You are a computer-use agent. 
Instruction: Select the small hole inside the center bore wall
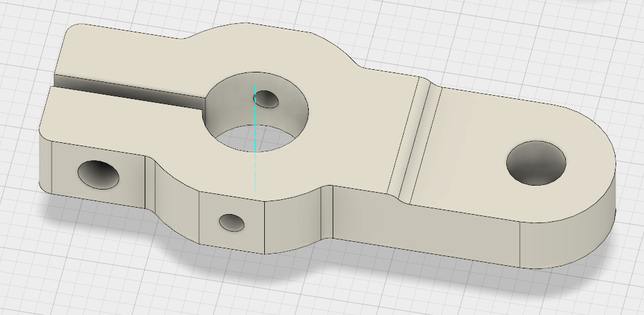(267, 99)
